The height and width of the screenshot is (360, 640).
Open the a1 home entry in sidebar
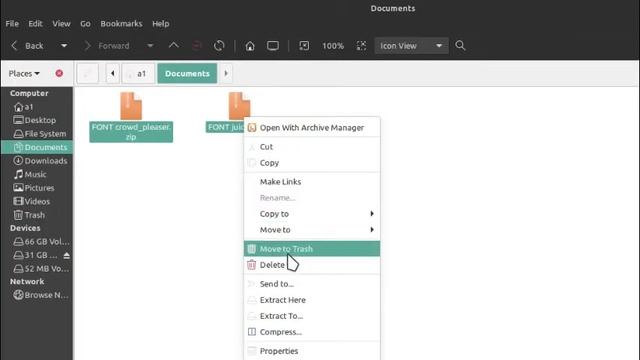[37, 107]
